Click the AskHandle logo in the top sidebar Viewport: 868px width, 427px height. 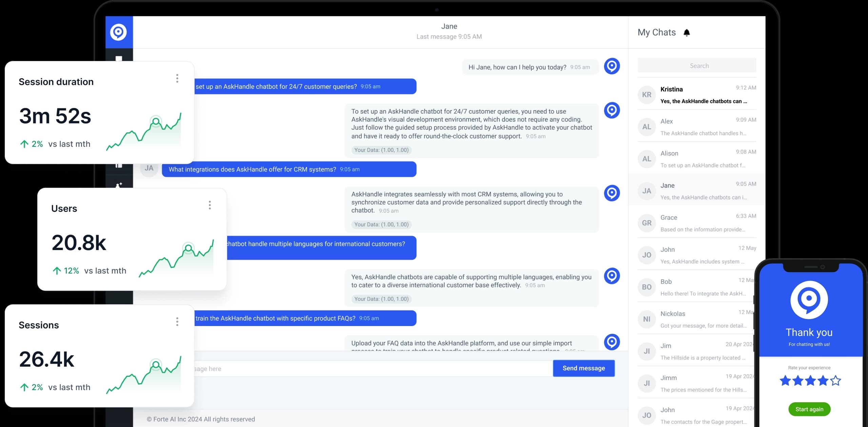pyautogui.click(x=119, y=32)
